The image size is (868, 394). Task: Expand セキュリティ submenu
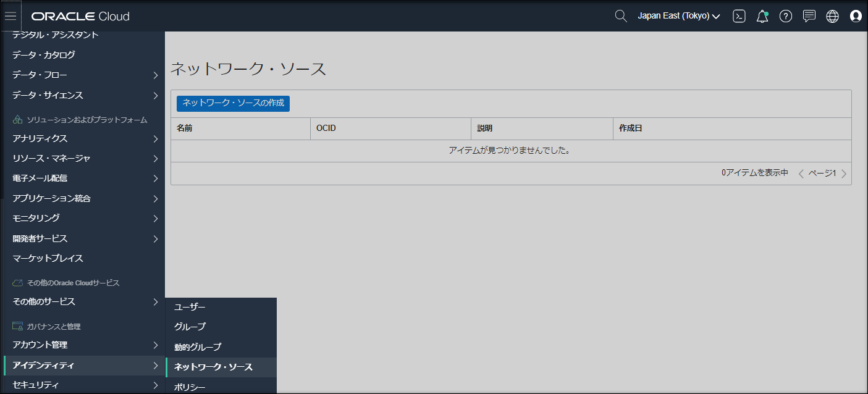(x=84, y=385)
